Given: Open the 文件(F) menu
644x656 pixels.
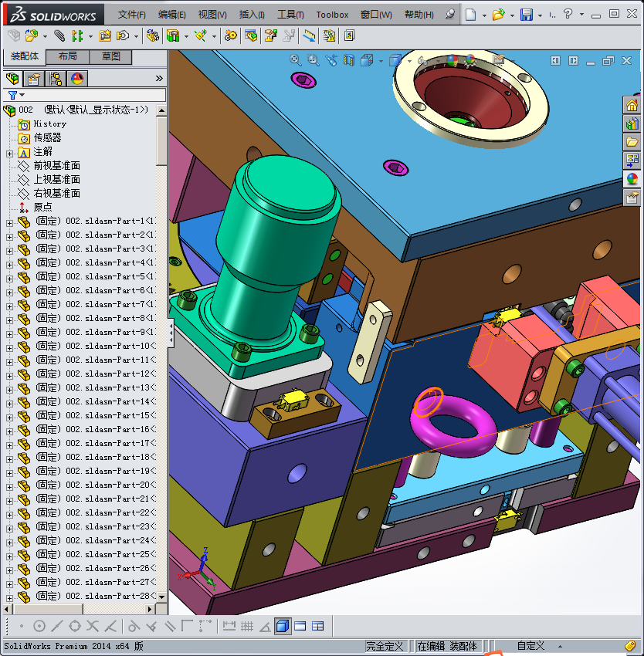Looking at the screenshot, I should coord(132,15).
